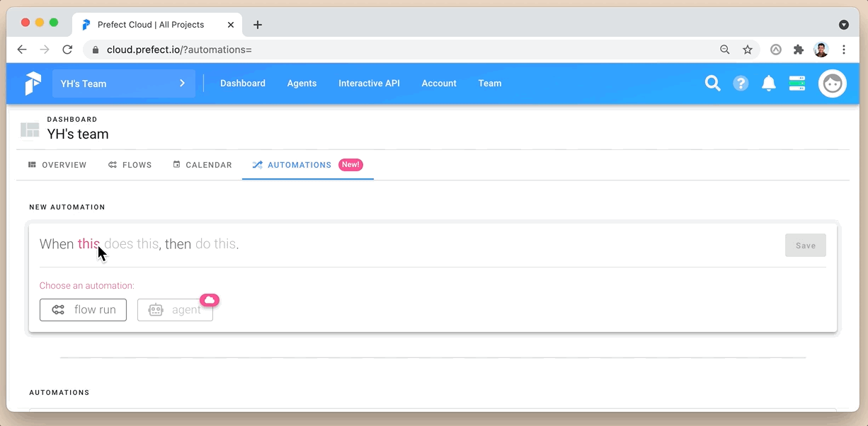868x426 pixels.
Task: Open the Agents nav item
Action: [x=302, y=84]
